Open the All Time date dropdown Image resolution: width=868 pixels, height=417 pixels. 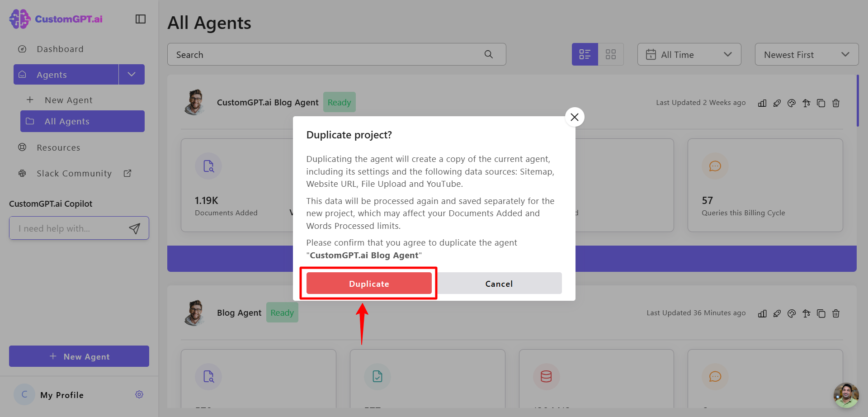point(689,54)
